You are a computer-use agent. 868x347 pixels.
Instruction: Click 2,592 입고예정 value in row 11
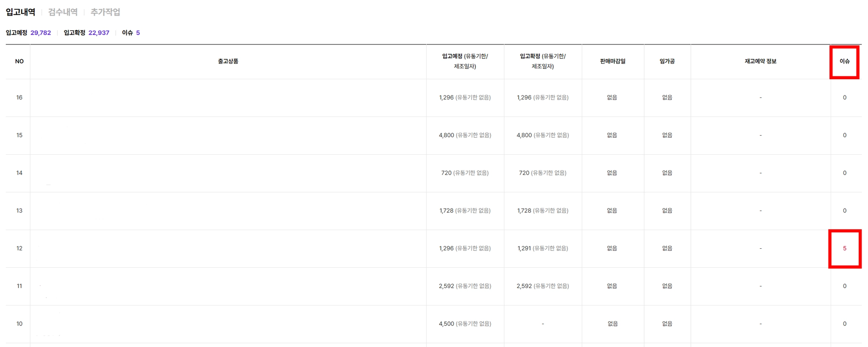(x=446, y=286)
